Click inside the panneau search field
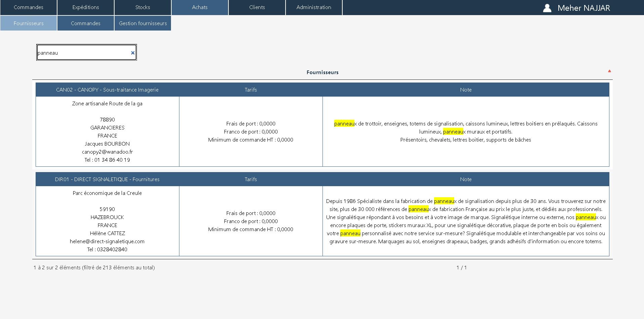Image resolution: width=644 pixels, height=319 pixels. pyautogui.click(x=84, y=52)
